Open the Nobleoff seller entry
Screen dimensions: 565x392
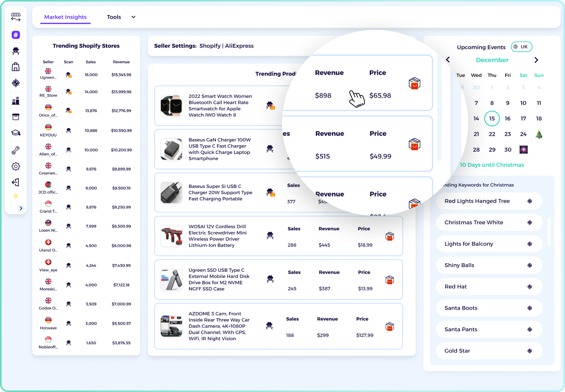48,343
